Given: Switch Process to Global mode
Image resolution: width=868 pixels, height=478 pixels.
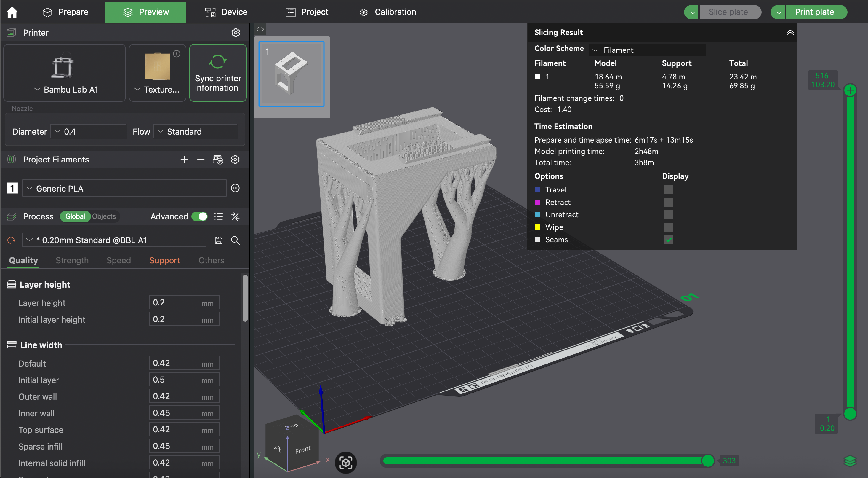Looking at the screenshot, I should click(75, 216).
